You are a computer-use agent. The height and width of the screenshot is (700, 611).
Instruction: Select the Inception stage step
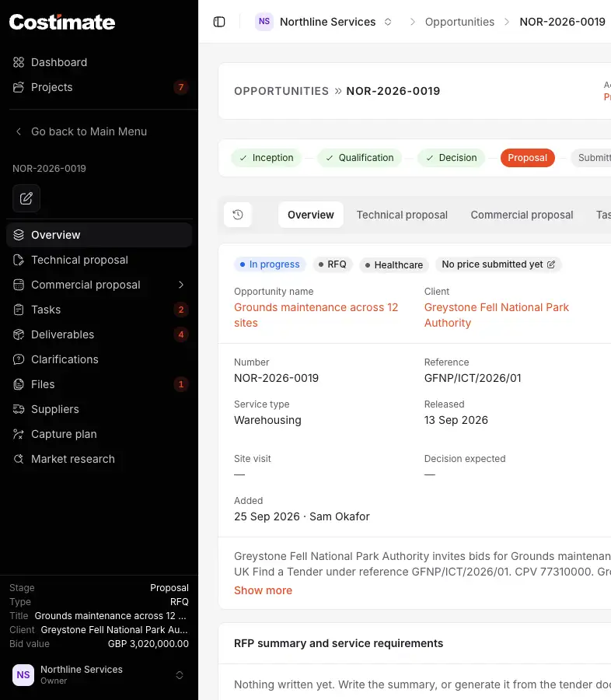pos(267,158)
